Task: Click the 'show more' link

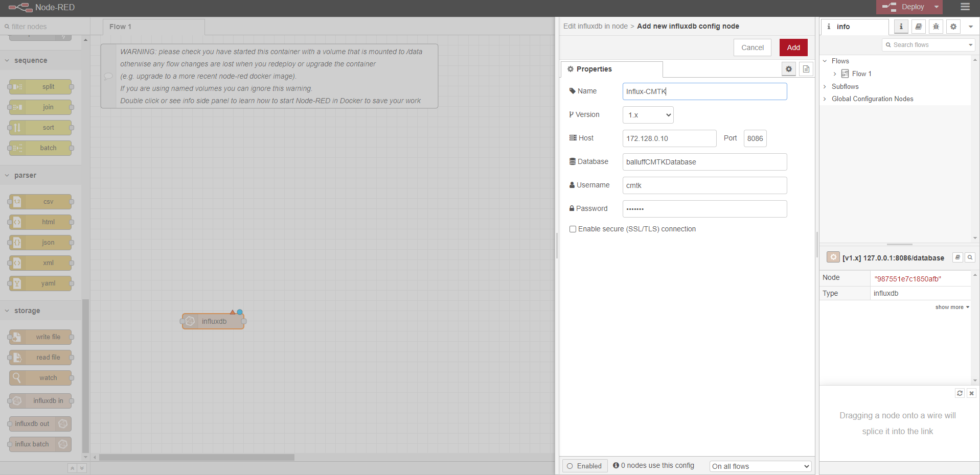Action: pos(952,307)
